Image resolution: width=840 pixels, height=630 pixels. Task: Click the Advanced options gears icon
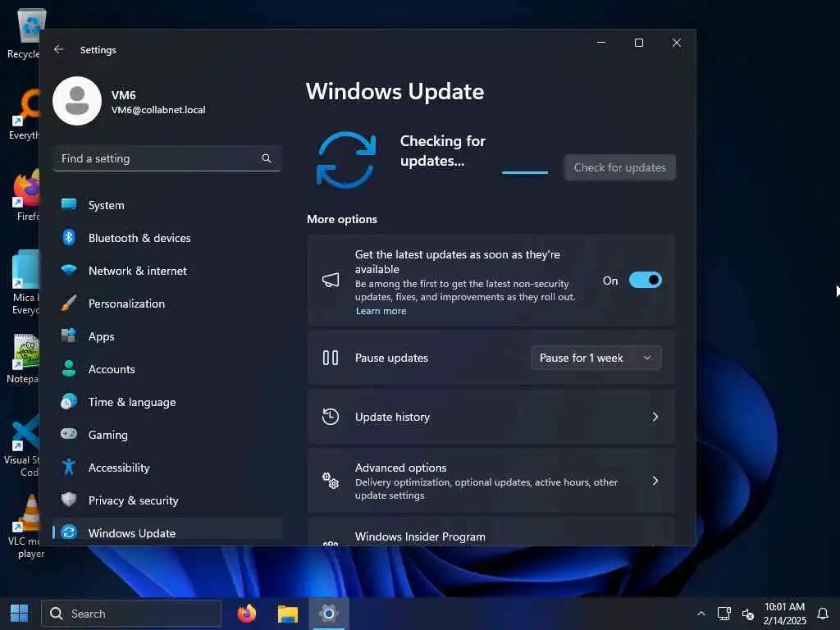pyautogui.click(x=331, y=481)
